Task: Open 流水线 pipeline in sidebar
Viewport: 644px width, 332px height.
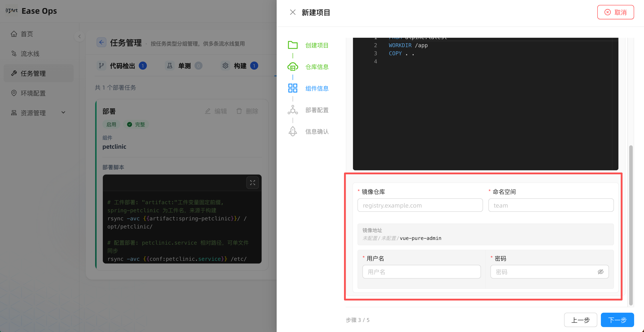Action: [x=38, y=53]
